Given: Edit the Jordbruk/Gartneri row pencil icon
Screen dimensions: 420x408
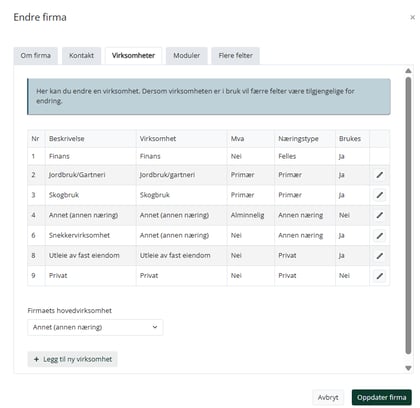Looking at the screenshot, I should click(379, 175).
